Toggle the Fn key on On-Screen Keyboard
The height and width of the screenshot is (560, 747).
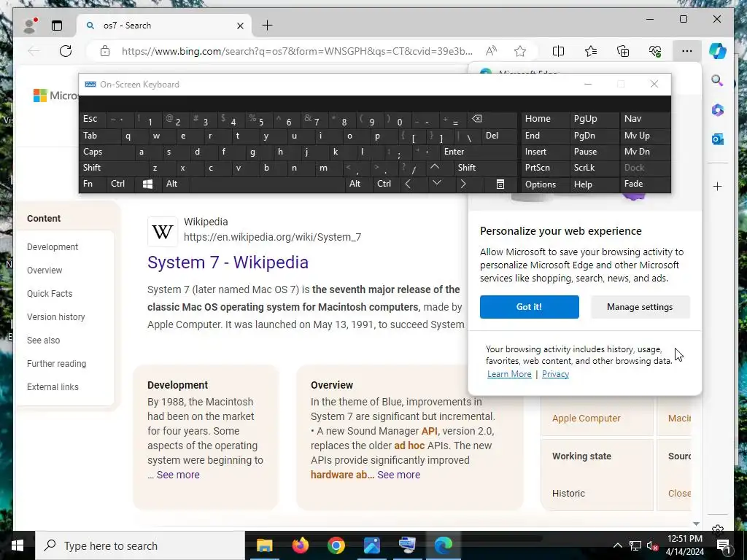93,184
